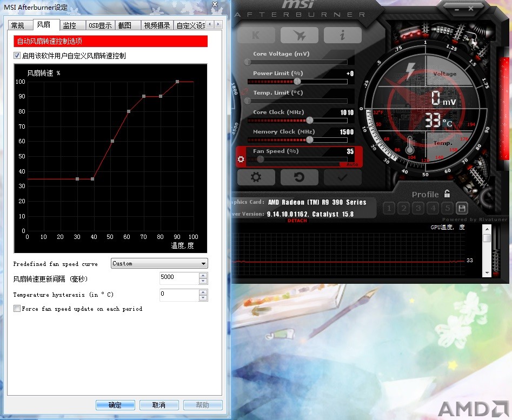Click the Fan Speed slider handle
This screenshot has height=420, width=512.
(x=260, y=159)
